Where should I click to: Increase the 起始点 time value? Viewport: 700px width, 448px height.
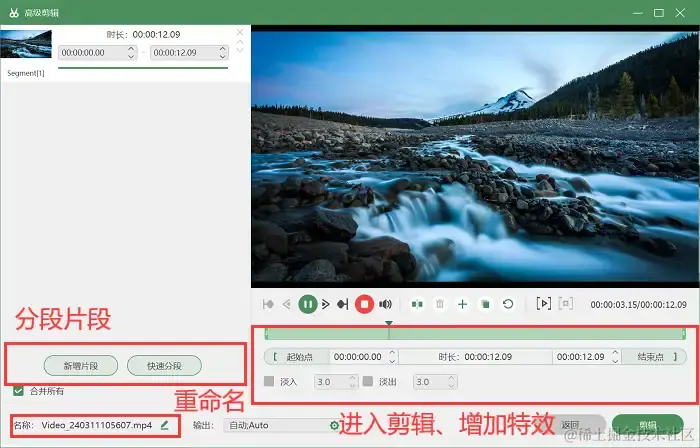392,353
